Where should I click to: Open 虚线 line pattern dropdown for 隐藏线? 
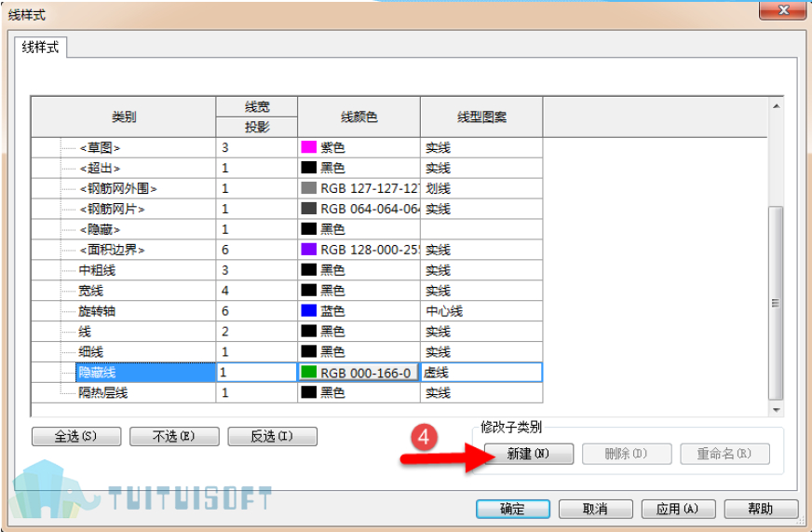pyautogui.click(x=481, y=373)
